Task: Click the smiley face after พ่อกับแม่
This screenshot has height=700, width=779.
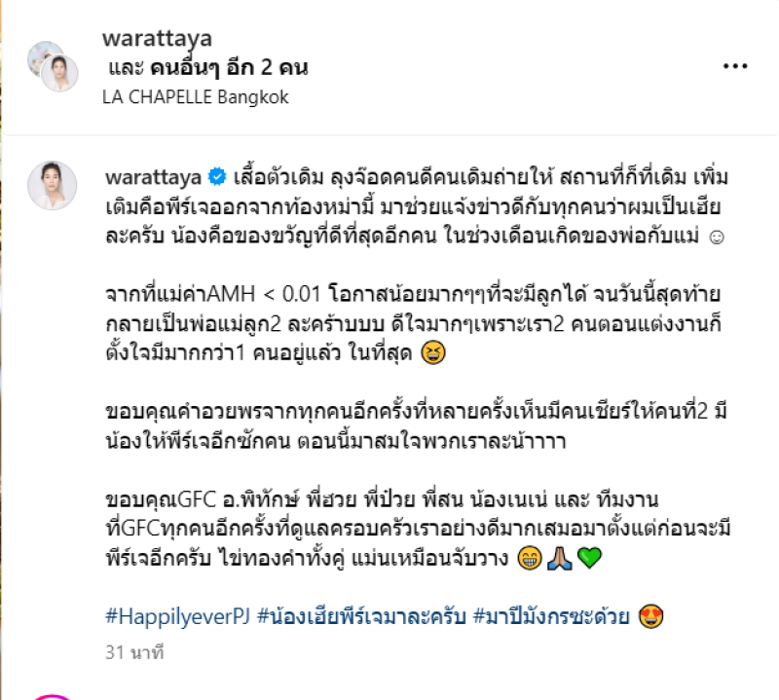Action: click(x=716, y=237)
